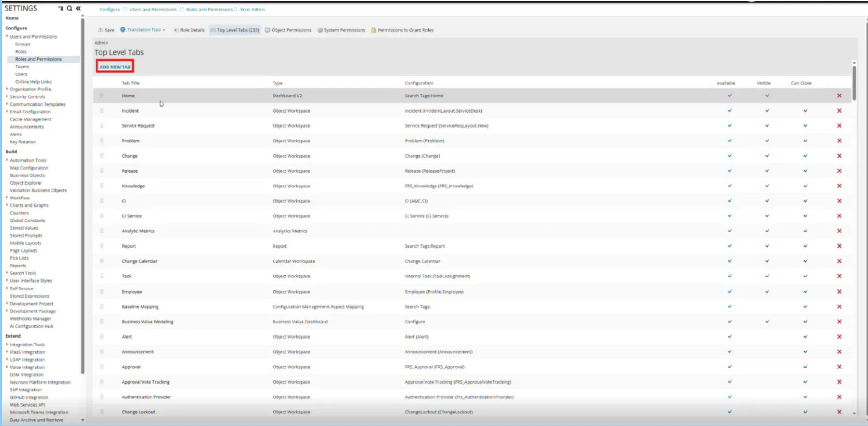Image resolution: width=868 pixels, height=426 pixels.
Task: Go to Teams in the sidebar
Action: point(22,66)
